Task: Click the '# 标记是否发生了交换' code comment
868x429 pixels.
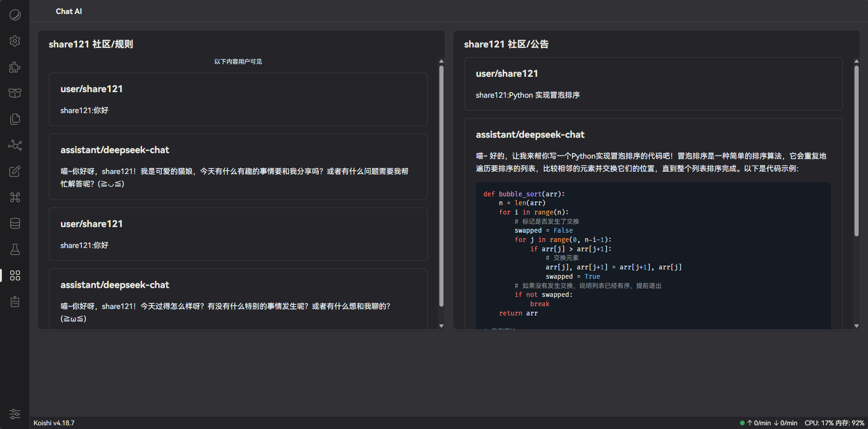Action: pyautogui.click(x=547, y=221)
